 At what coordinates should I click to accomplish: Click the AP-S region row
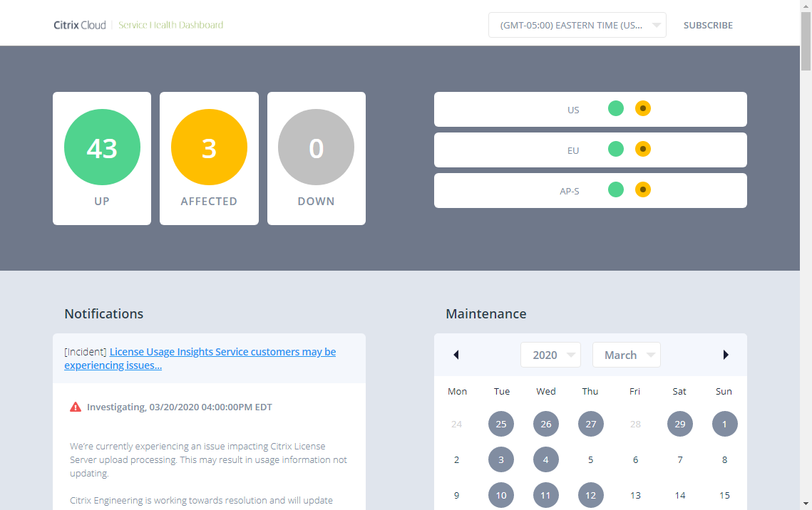[x=590, y=190]
